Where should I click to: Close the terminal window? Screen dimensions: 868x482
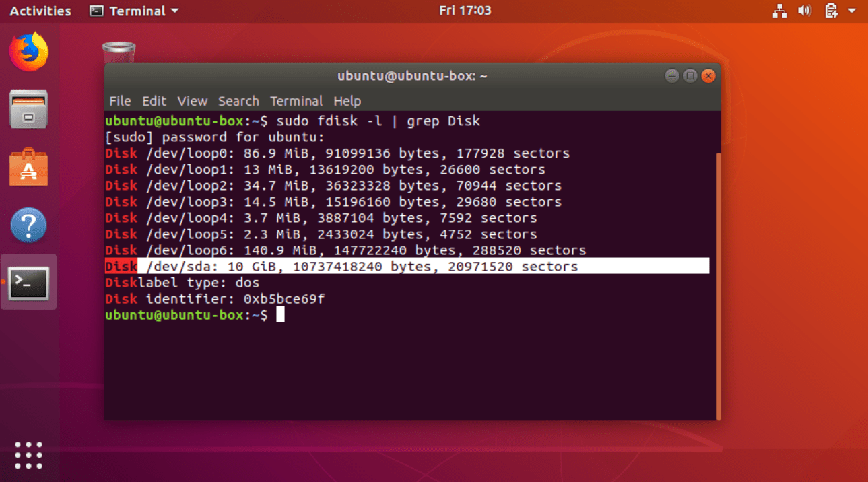[708, 76]
